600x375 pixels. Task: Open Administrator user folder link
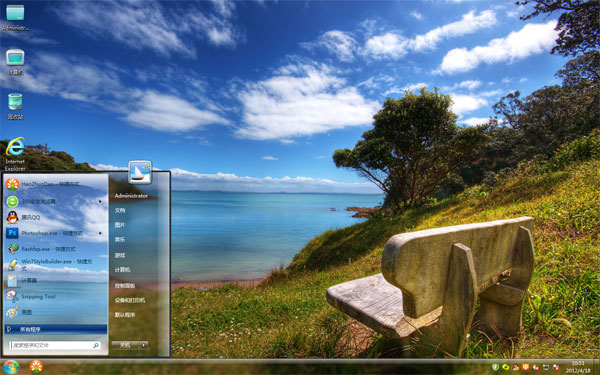coord(131,196)
